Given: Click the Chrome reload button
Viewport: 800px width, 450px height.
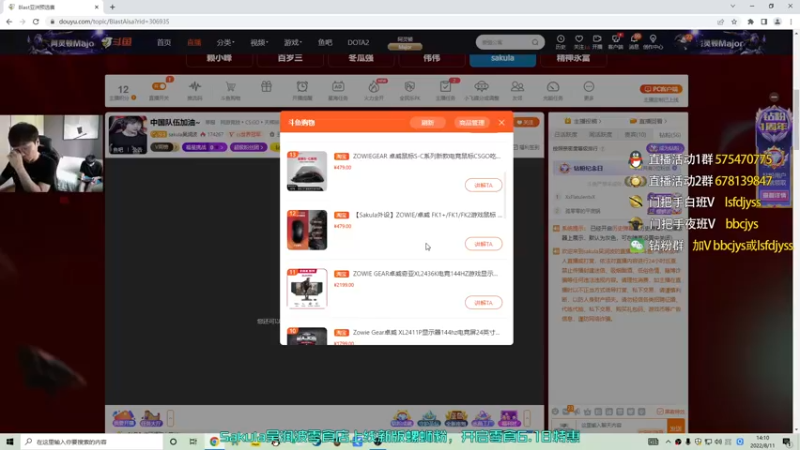Looking at the screenshot, I should click(36, 21).
